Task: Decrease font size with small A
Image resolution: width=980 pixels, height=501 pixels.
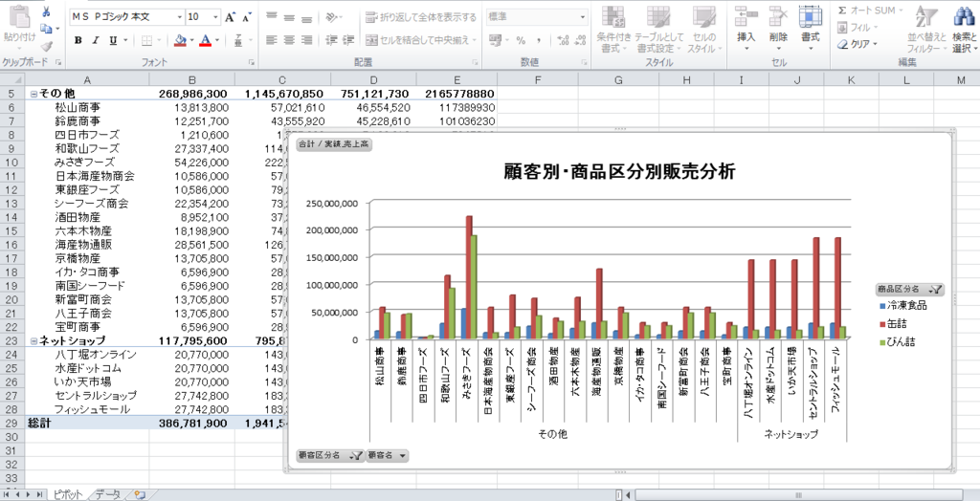Action: (247, 17)
